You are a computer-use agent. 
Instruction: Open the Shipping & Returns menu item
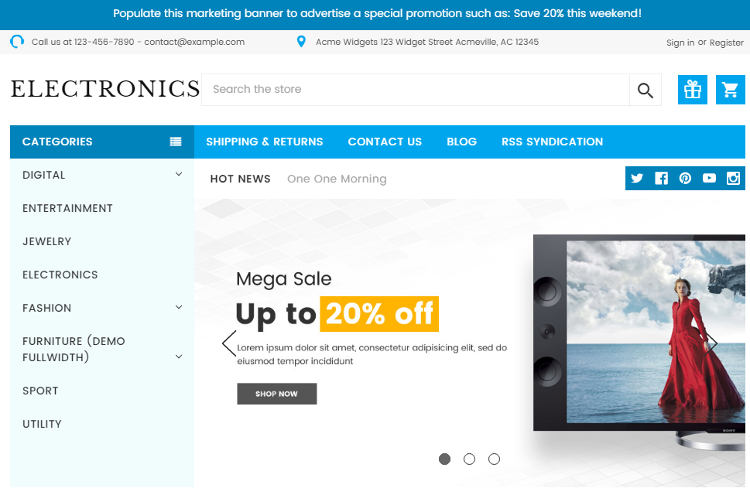264,142
